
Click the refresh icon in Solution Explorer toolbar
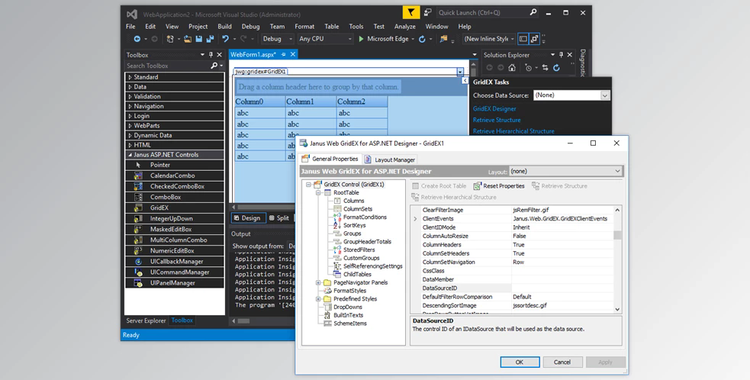(x=556, y=67)
